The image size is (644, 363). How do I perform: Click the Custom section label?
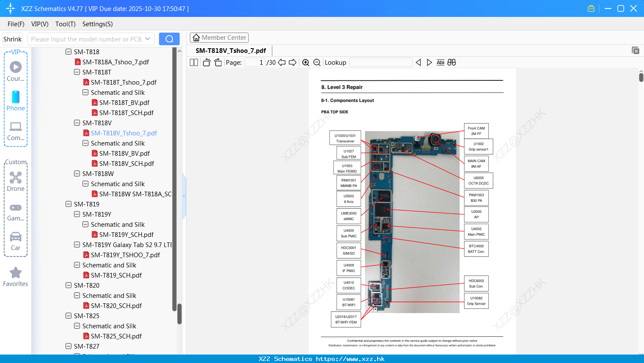(16, 162)
